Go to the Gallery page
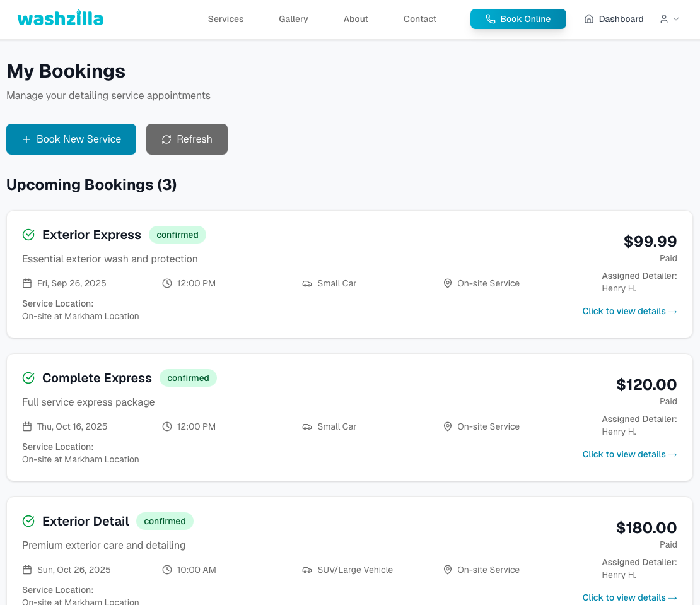 293,19
